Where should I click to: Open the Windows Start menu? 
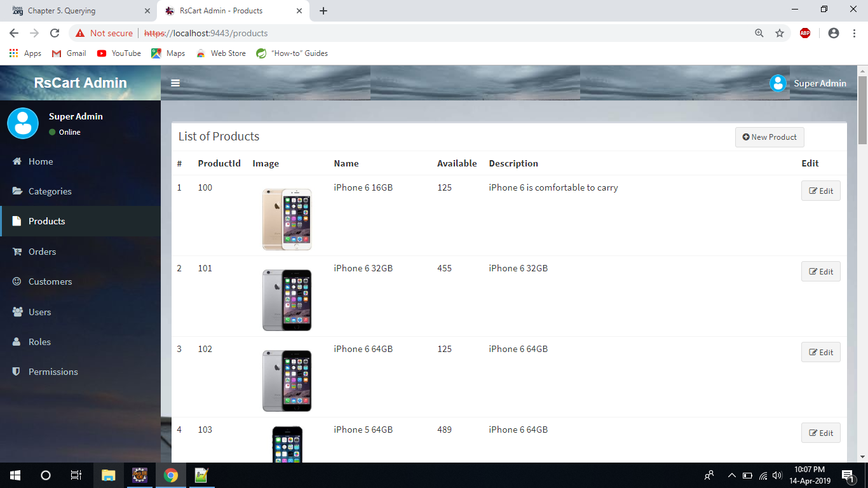point(15,475)
